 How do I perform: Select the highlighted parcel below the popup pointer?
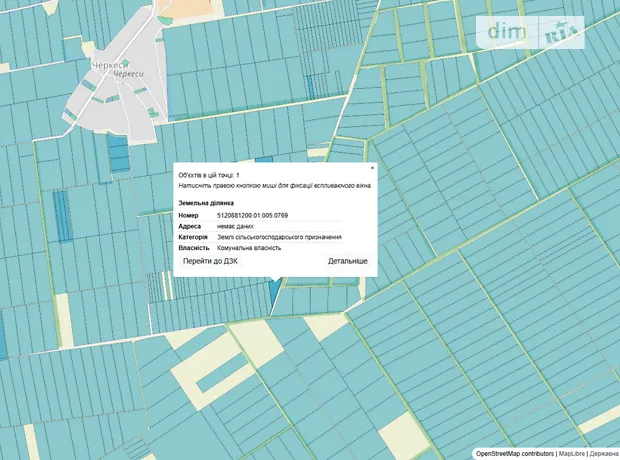click(x=274, y=294)
